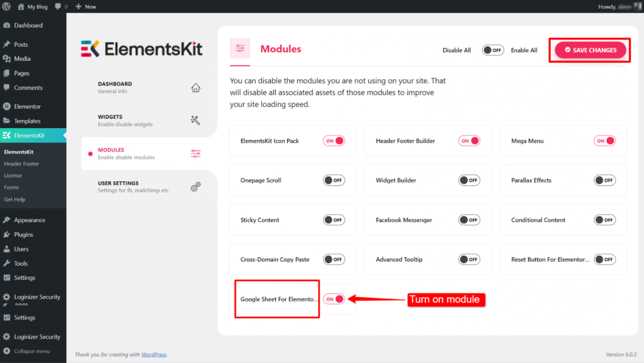Viewport: 644px width, 363px height.
Task: Open Dashboard General info via home icon
Action: [195, 88]
